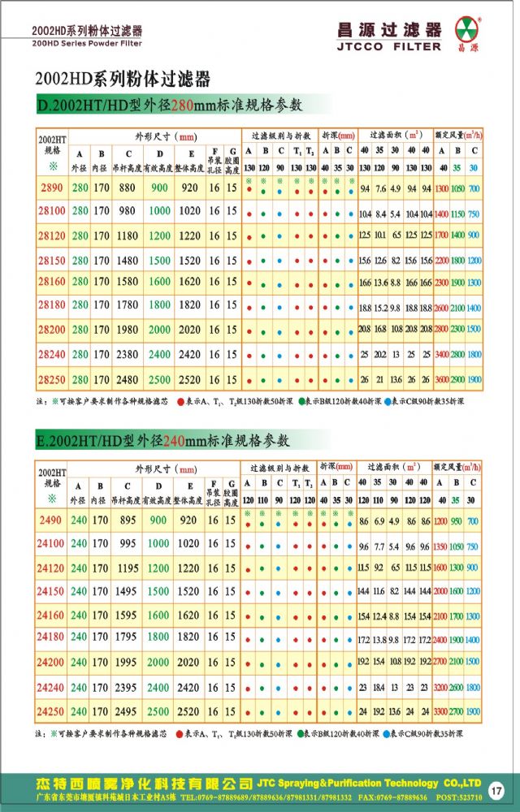Select model number 24120
The width and height of the screenshot is (520, 812).
point(50,568)
